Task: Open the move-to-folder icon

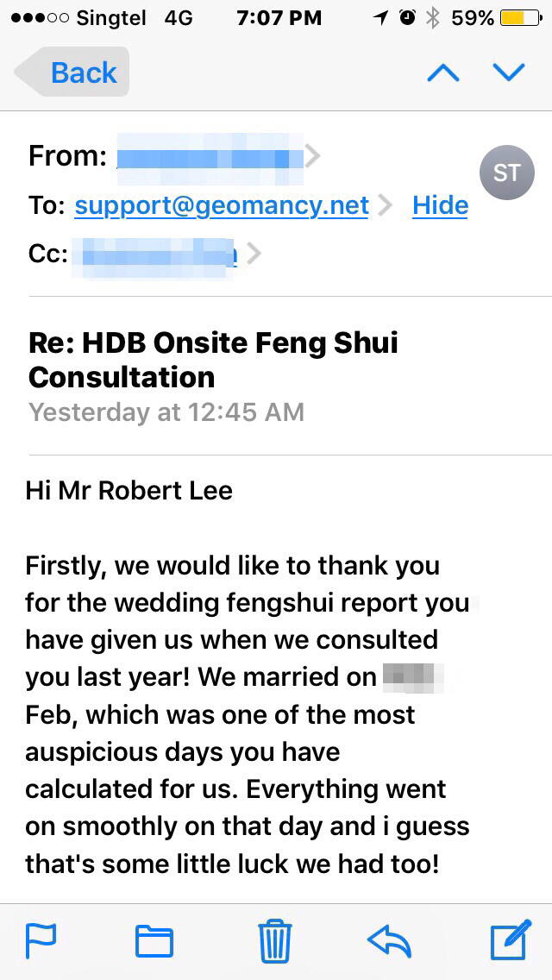Action: [x=154, y=940]
